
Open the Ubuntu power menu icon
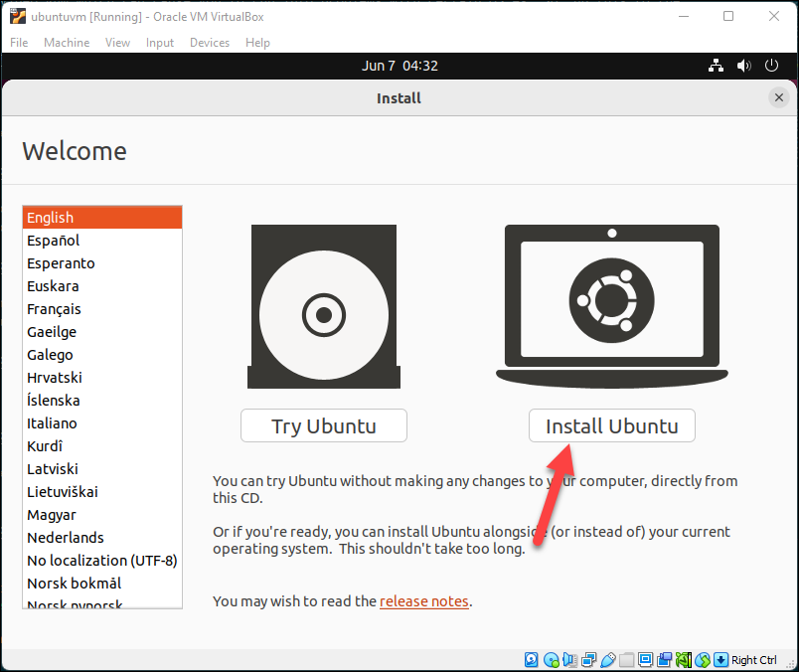click(x=771, y=66)
